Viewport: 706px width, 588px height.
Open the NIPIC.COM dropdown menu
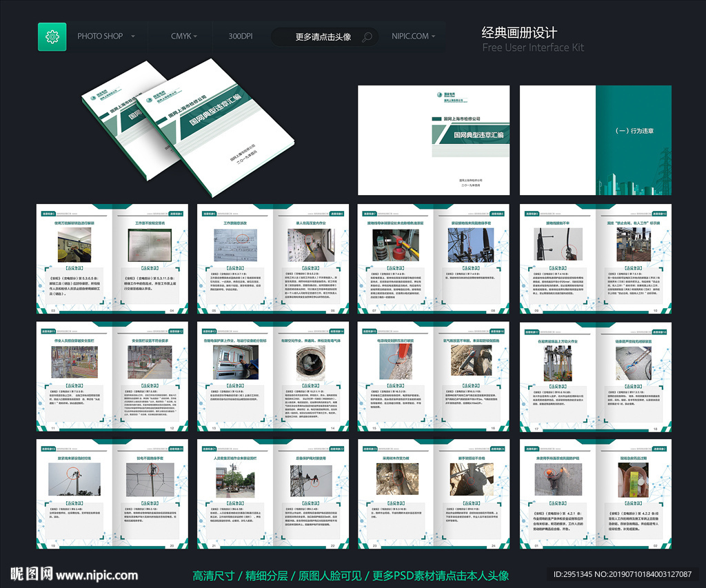click(x=414, y=36)
